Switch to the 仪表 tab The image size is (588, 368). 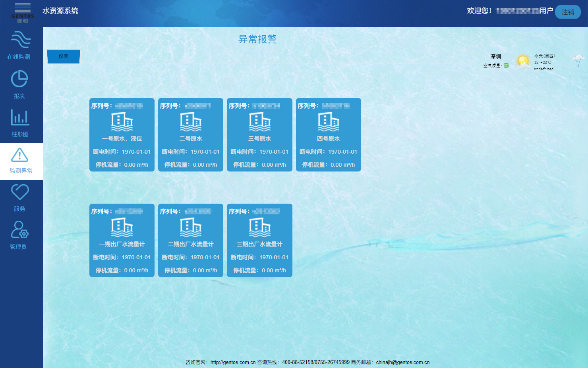coord(64,56)
